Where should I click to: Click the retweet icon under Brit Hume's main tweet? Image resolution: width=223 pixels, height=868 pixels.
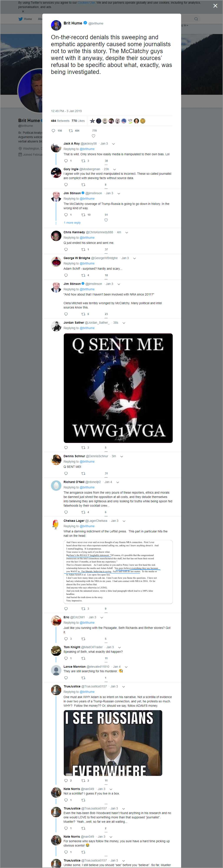coord(71,131)
